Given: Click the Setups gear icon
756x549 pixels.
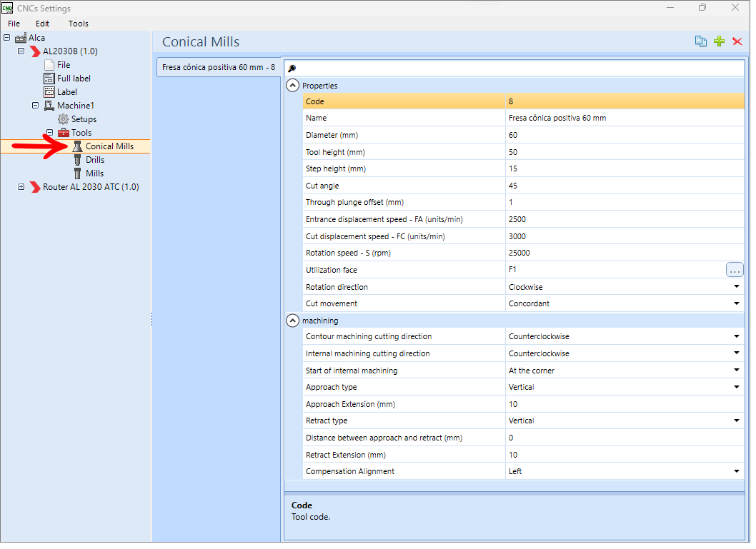Looking at the screenshot, I should click(64, 119).
